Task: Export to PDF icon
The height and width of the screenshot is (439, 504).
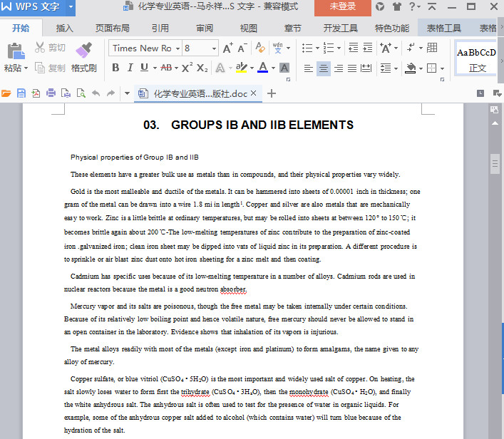Action: coord(36,93)
